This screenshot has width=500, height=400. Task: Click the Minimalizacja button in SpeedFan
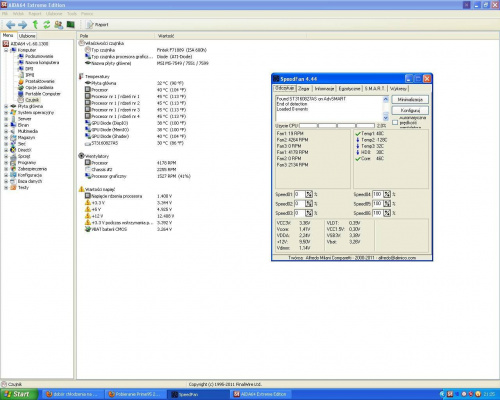point(410,99)
